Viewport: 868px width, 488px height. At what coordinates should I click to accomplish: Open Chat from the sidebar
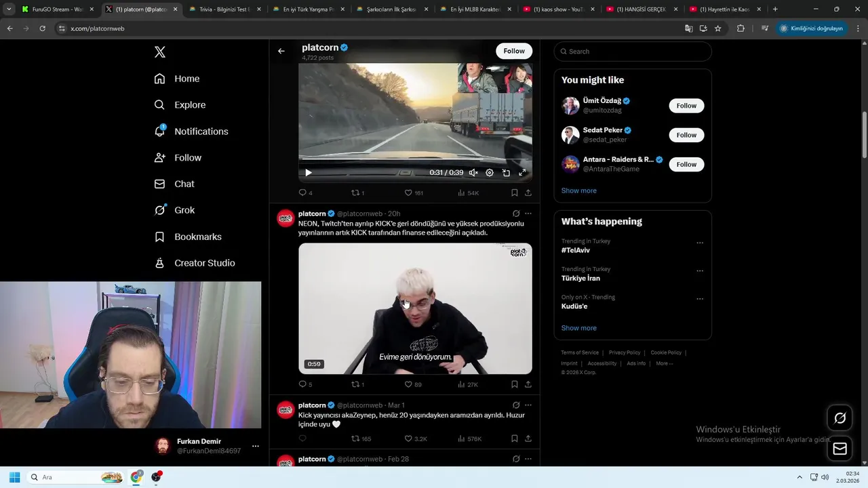point(174,184)
